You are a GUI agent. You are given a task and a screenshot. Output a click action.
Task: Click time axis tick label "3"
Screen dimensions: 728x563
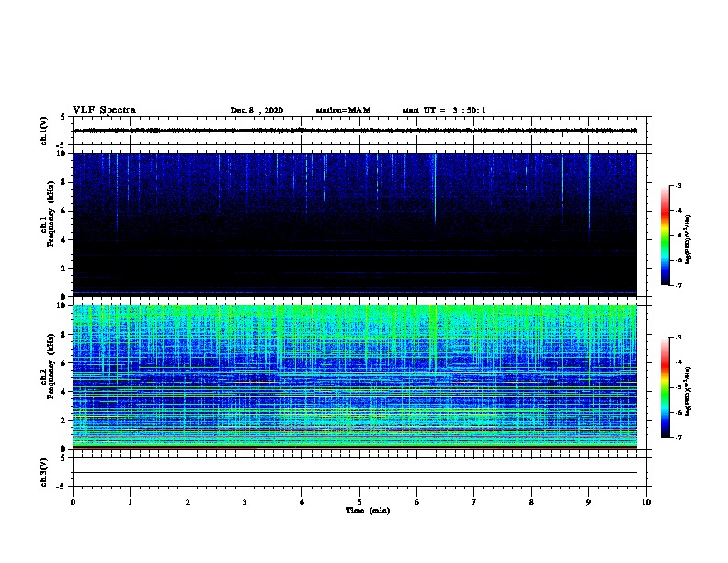pyautogui.click(x=245, y=502)
